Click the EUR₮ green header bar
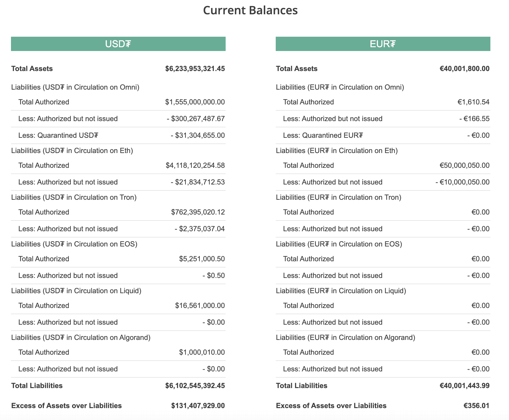This screenshot has width=509, height=420. 383,44
